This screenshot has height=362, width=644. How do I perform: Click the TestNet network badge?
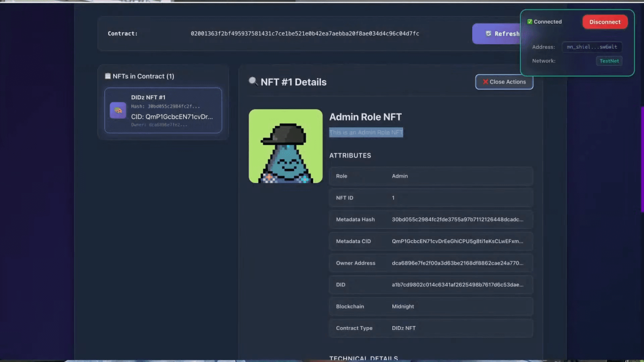click(x=609, y=61)
